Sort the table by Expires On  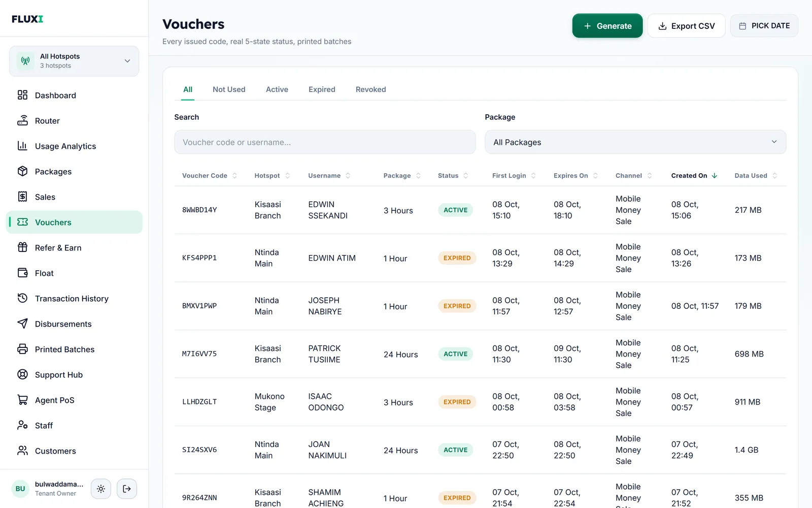pyautogui.click(x=576, y=176)
